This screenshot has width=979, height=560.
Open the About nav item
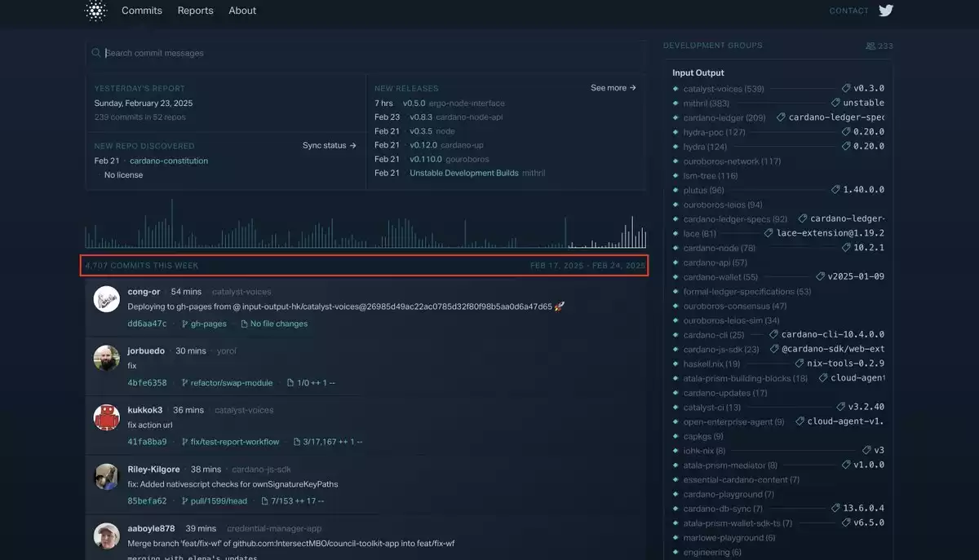pos(242,11)
